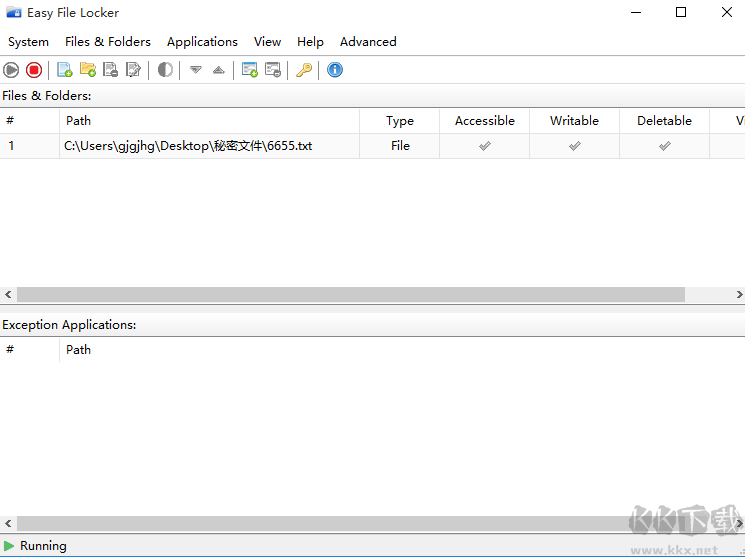Image resolution: width=745 pixels, height=557 pixels.
Task: Click the # column header in Files list
Action: [30, 121]
